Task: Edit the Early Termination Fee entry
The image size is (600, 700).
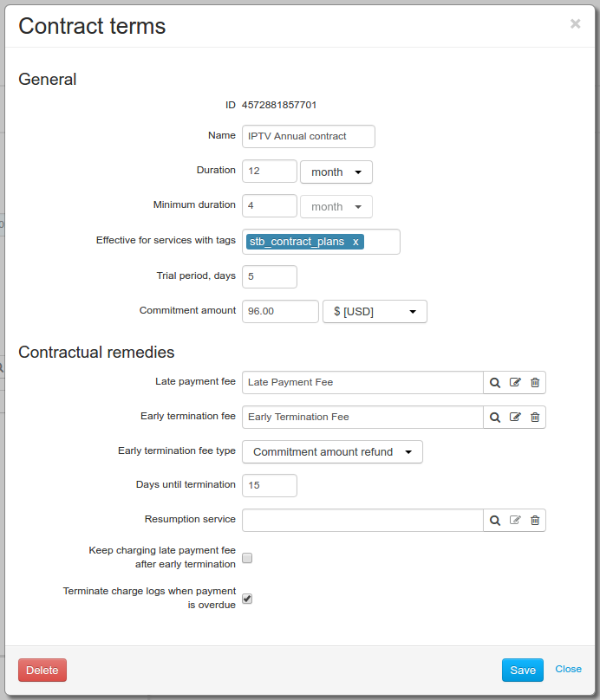Action: (515, 418)
